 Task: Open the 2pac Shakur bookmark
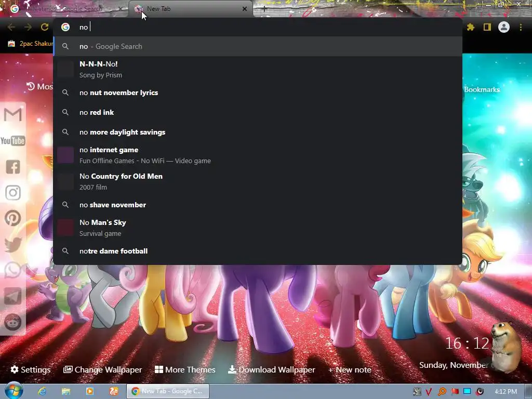pyautogui.click(x=31, y=44)
